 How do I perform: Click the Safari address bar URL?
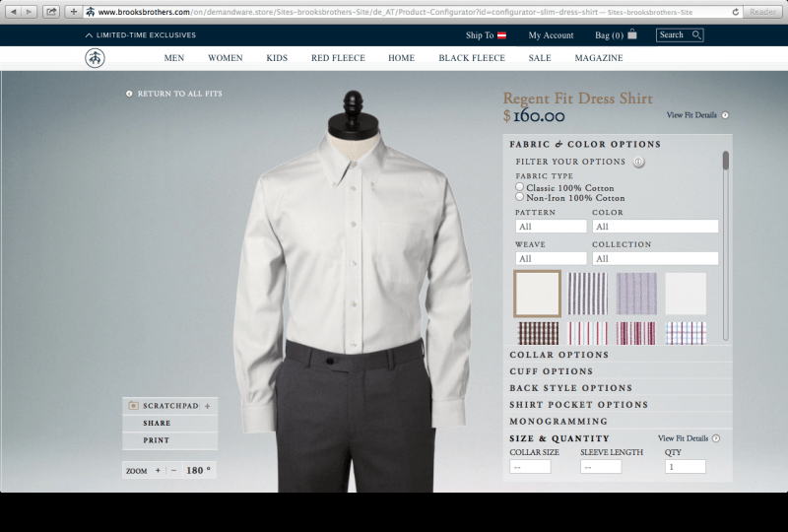(395, 12)
